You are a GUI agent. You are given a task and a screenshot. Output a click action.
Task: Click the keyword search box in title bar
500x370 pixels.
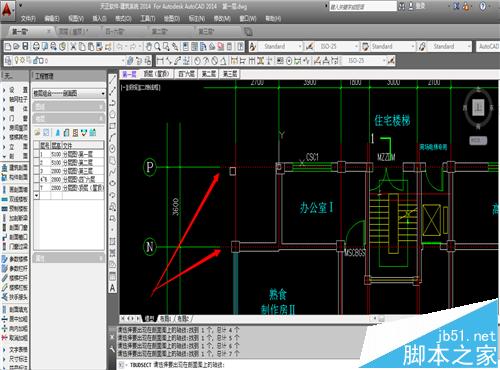(x=363, y=7)
